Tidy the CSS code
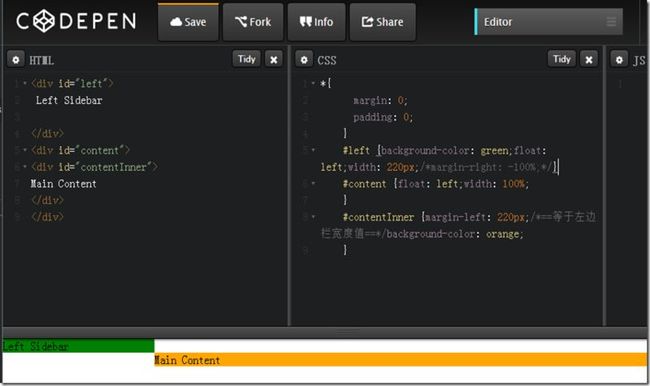The height and width of the screenshot is (386, 650). point(562,59)
